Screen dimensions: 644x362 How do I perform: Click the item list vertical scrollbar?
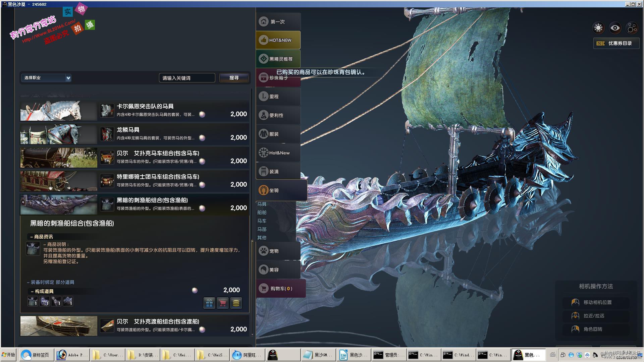pos(252,288)
